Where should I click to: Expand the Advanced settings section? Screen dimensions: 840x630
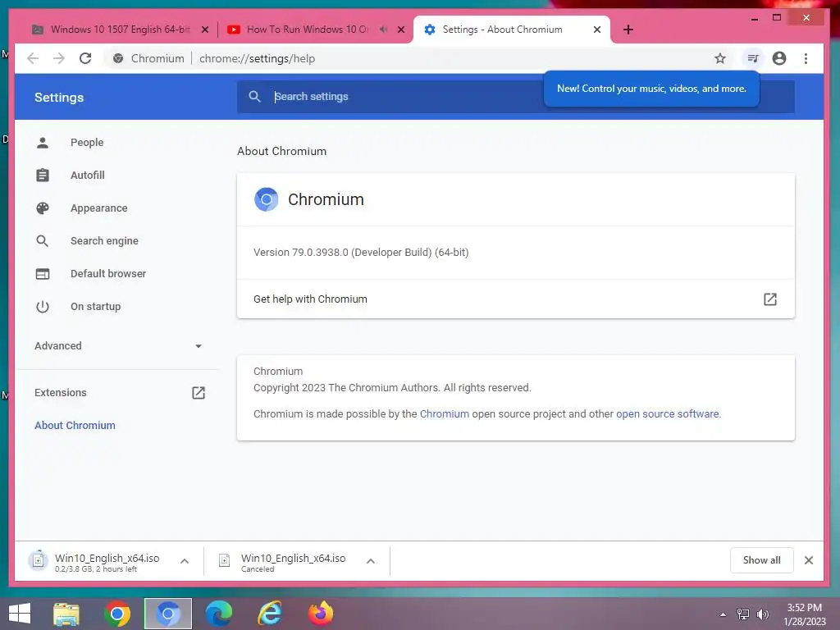[118, 346]
